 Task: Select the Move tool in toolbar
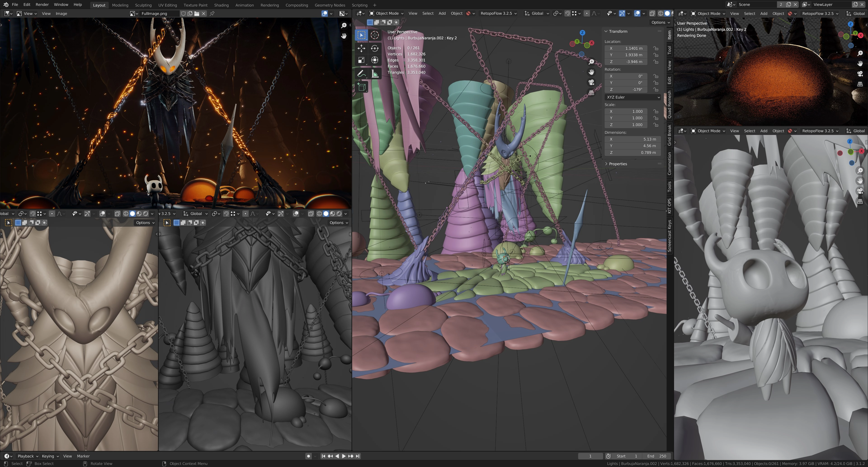coord(361,48)
